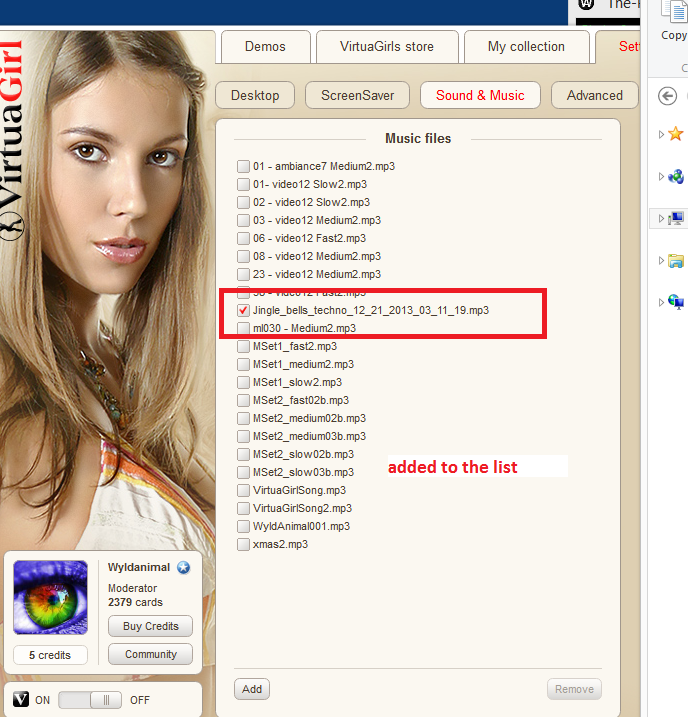The width and height of the screenshot is (688, 717).
Task: Click the Favorites star icon in Explorer
Action: [x=675, y=134]
